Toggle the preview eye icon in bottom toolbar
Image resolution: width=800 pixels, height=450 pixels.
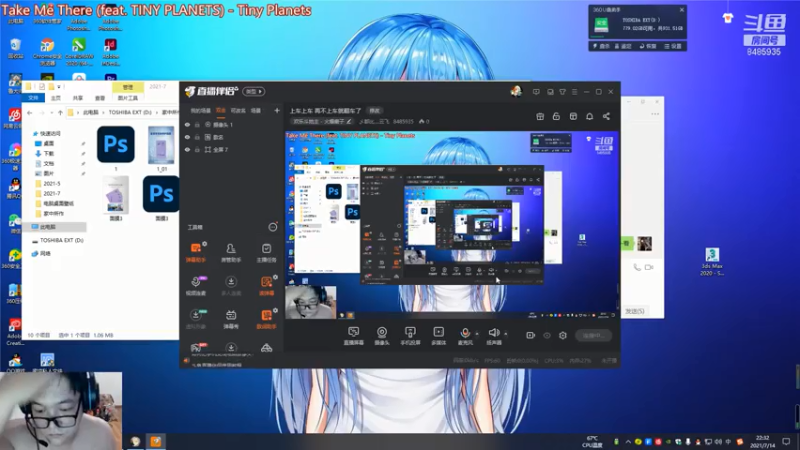click(547, 335)
